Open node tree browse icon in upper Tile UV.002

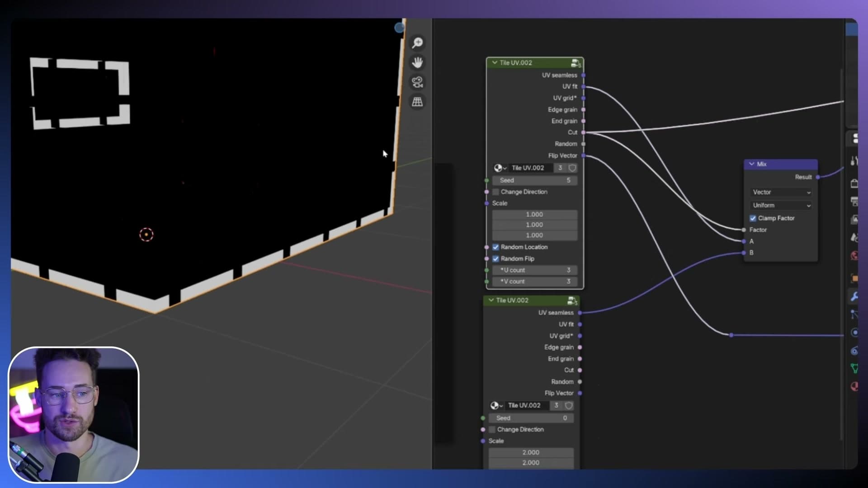tap(500, 168)
